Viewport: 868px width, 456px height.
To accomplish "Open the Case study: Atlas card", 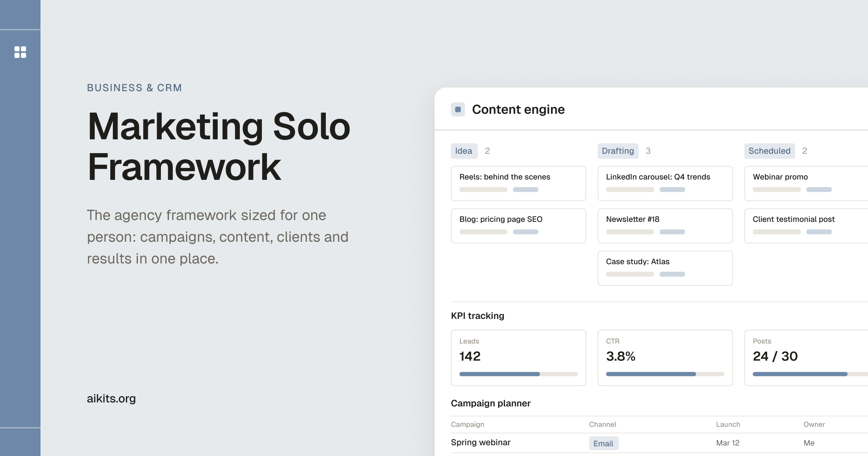I will tap(665, 268).
